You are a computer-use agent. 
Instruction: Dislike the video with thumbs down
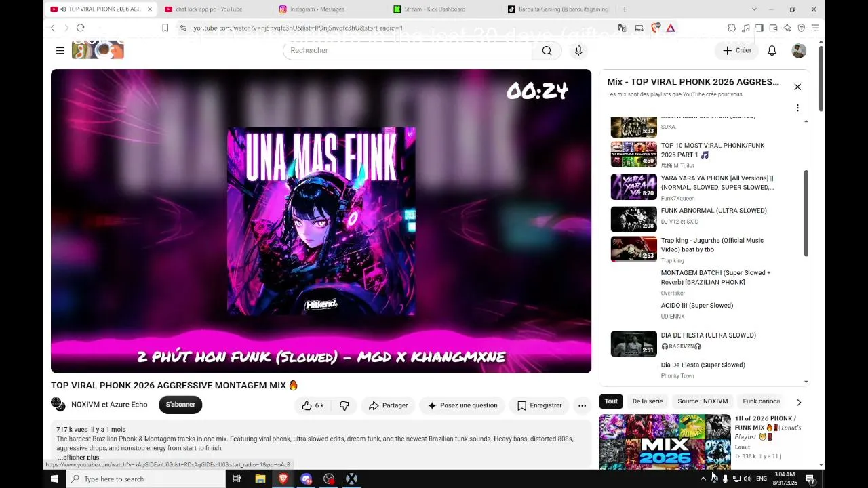[x=344, y=405]
